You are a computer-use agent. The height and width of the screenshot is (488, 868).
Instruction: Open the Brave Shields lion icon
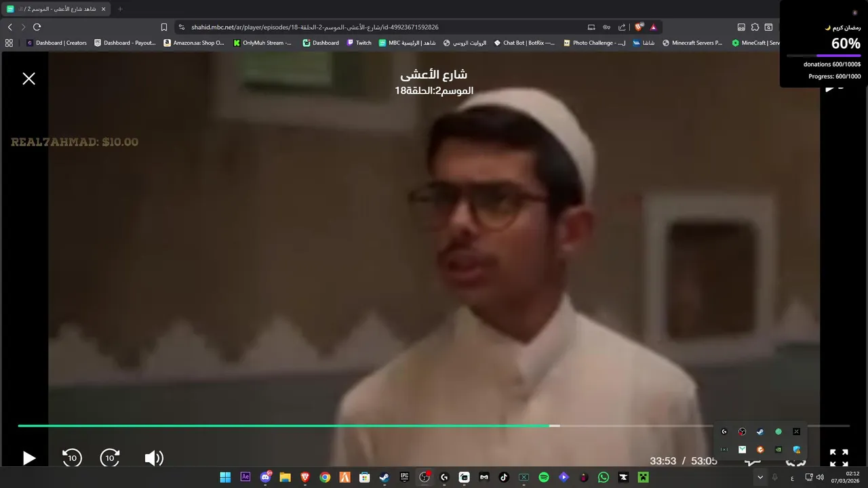tap(638, 27)
